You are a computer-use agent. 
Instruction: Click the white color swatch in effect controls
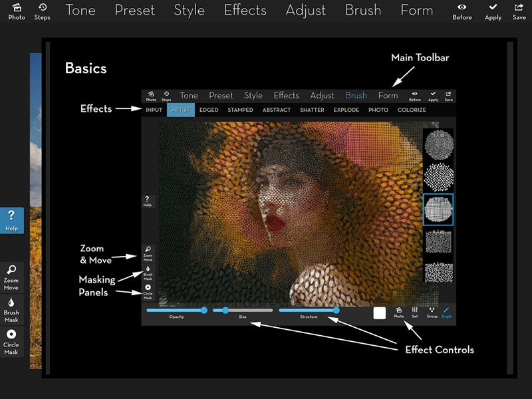point(379,313)
